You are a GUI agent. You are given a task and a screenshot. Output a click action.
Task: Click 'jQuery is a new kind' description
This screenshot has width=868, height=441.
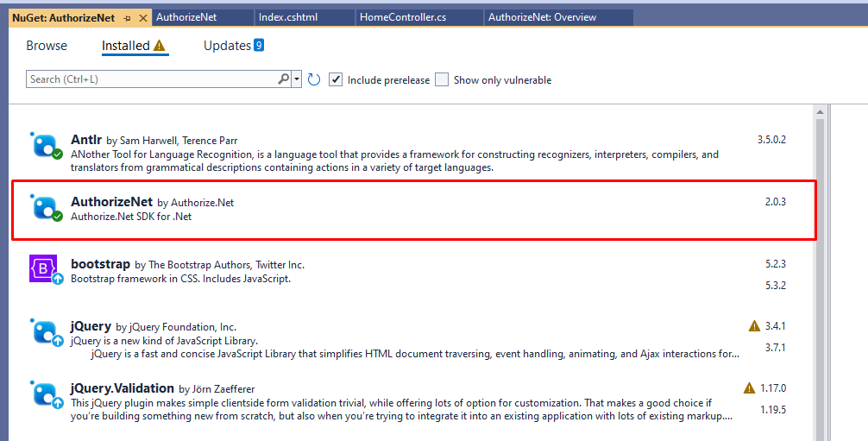click(165, 341)
